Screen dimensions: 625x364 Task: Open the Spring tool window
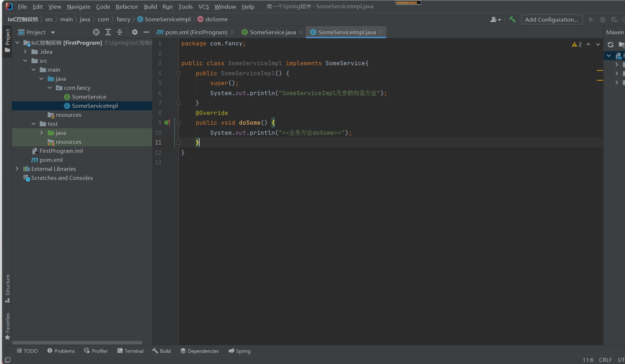tap(239, 351)
